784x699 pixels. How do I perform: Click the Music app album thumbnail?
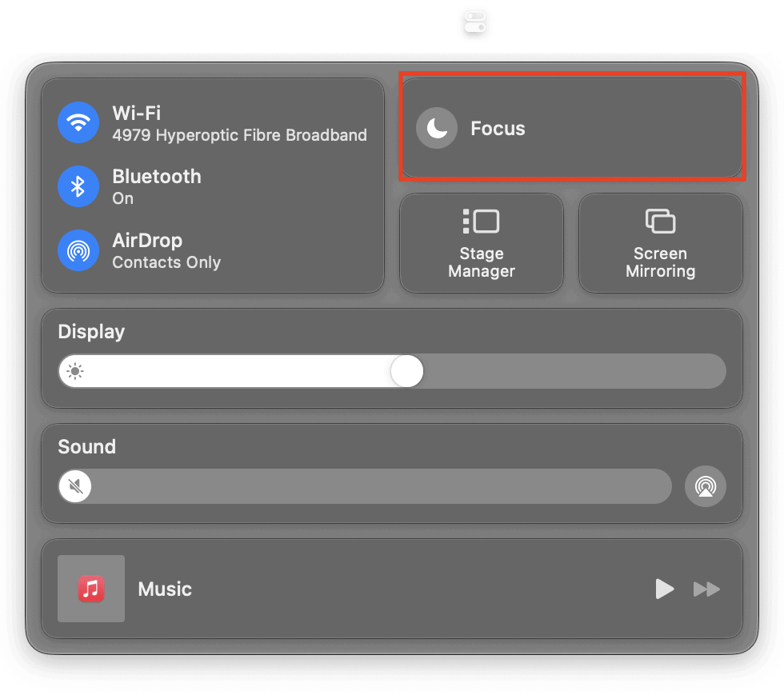tap(91, 589)
